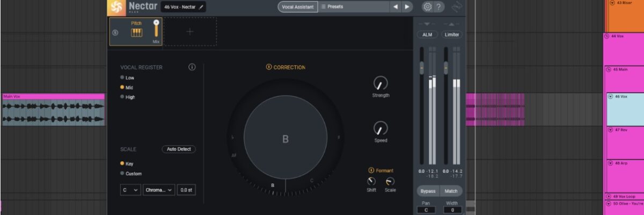Toggle Formant power icon
644x215 pixels.
click(371, 170)
